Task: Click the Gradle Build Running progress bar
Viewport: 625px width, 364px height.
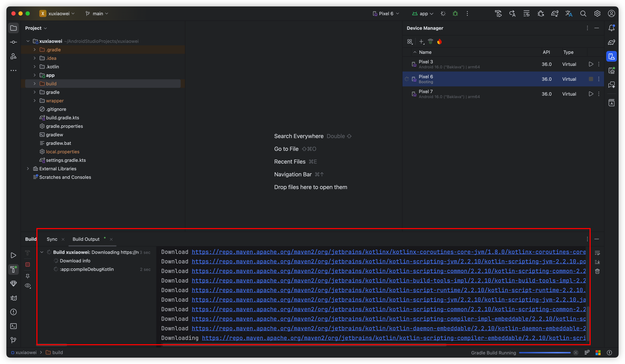Action: point(545,353)
